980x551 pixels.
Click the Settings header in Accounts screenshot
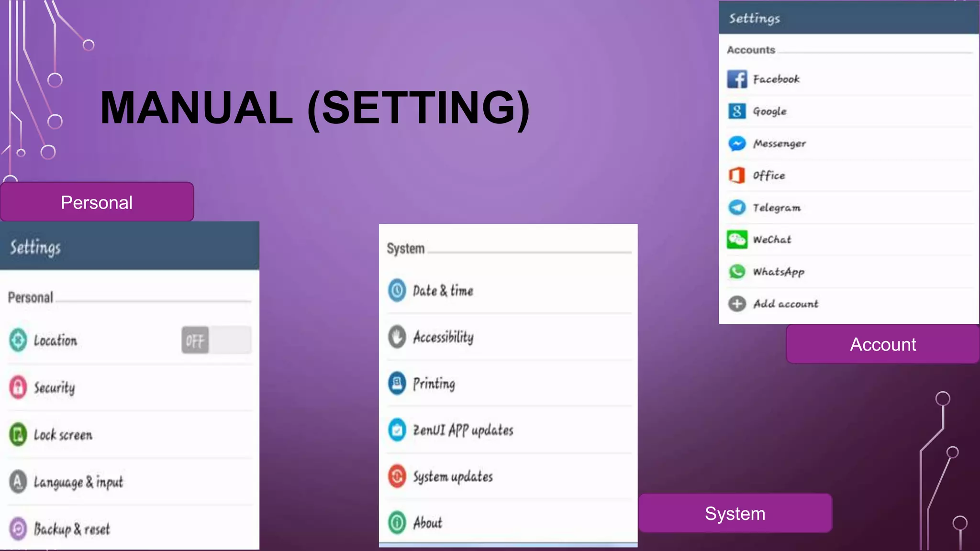pyautogui.click(x=755, y=19)
